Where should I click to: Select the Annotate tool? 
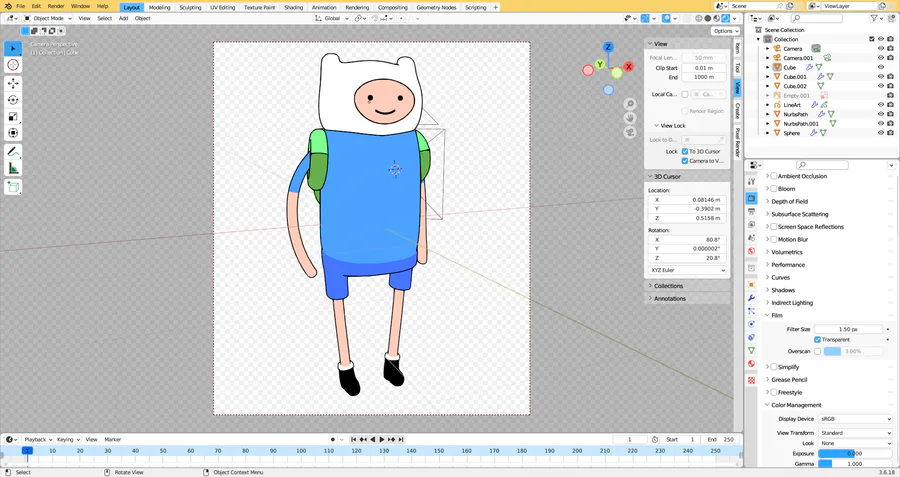click(13, 152)
